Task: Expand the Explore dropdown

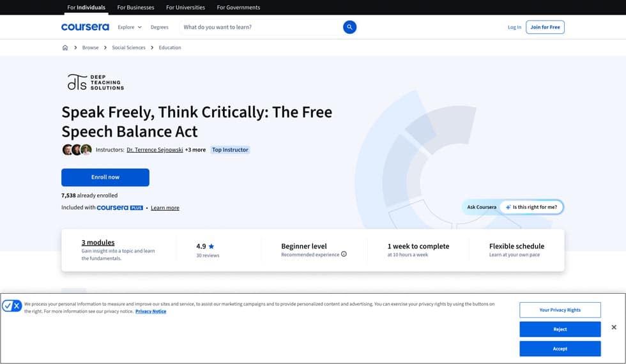Action: [130, 27]
